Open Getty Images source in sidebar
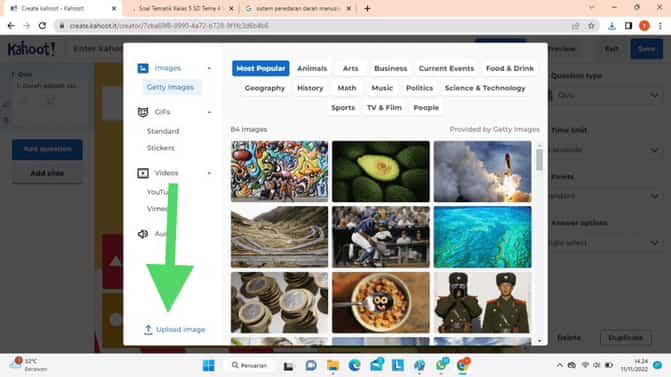 click(x=170, y=87)
